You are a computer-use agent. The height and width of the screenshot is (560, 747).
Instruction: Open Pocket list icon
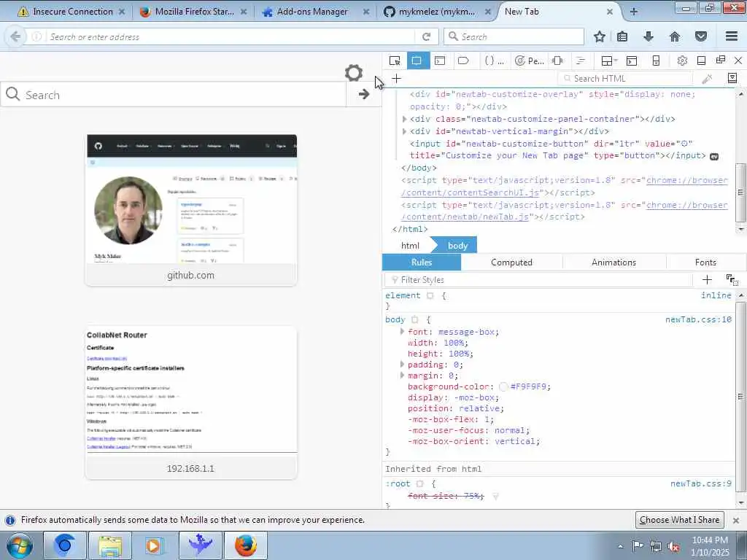tap(701, 36)
